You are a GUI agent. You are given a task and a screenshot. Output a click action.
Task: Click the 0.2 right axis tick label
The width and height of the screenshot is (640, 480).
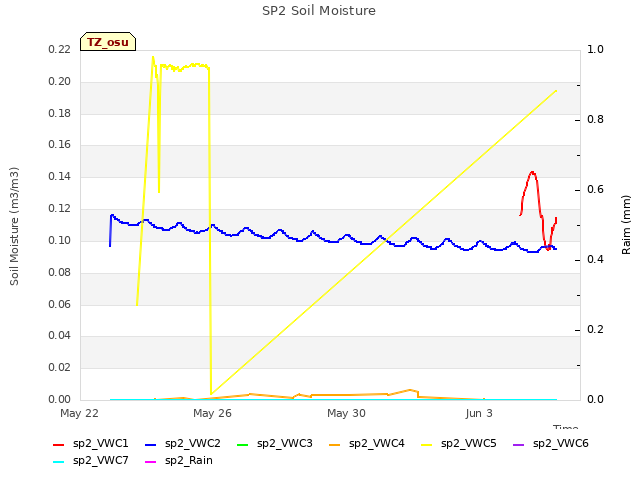595,330
